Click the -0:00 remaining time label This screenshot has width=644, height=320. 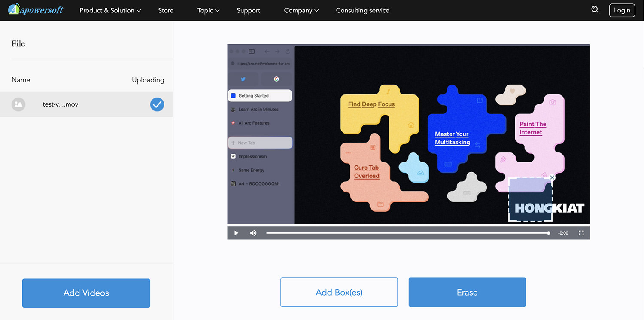563,233
